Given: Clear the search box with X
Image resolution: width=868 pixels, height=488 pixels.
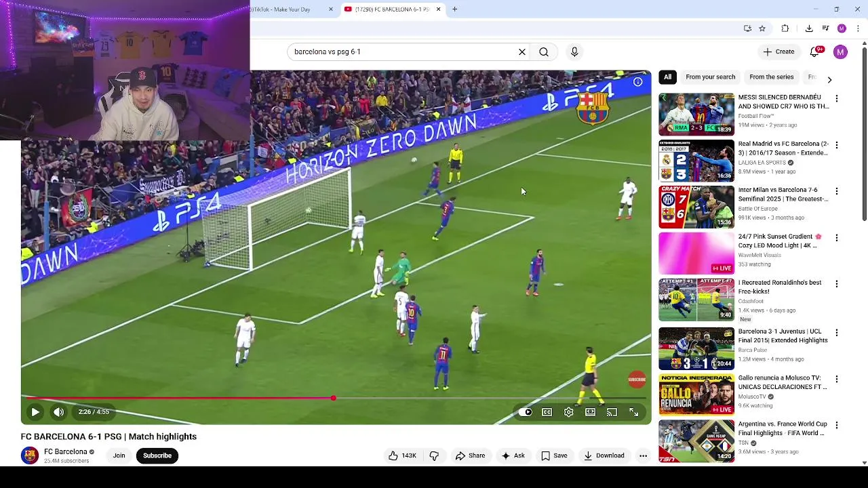Looking at the screenshot, I should (522, 52).
